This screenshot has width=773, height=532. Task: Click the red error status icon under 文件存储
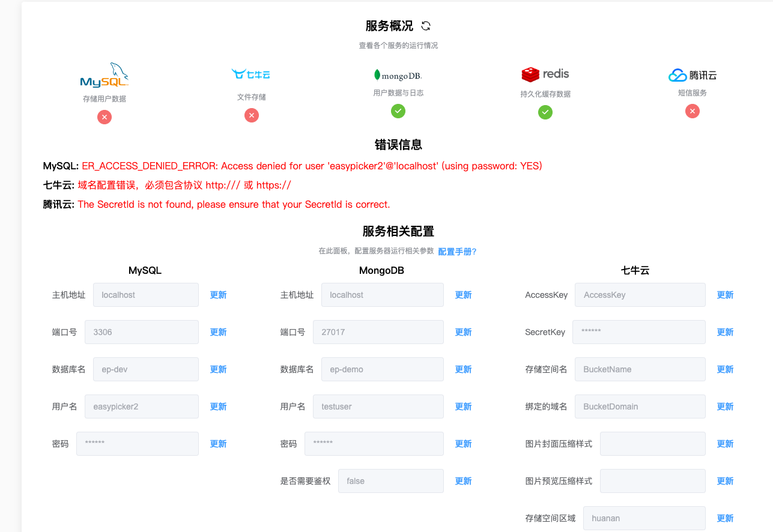coord(252,115)
